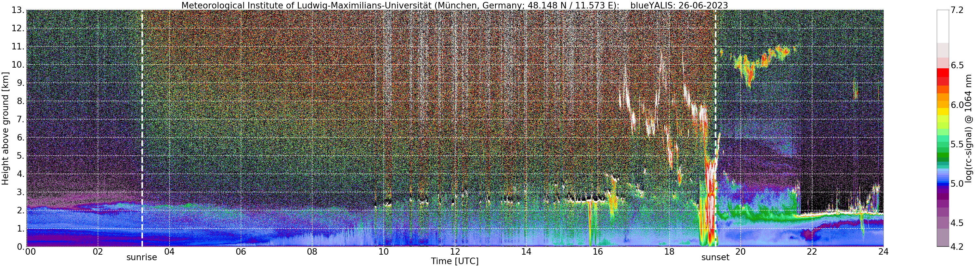
Task: Click the height-axis tick label '10.'
Action: pyautogui.click(x=18, y=65)
